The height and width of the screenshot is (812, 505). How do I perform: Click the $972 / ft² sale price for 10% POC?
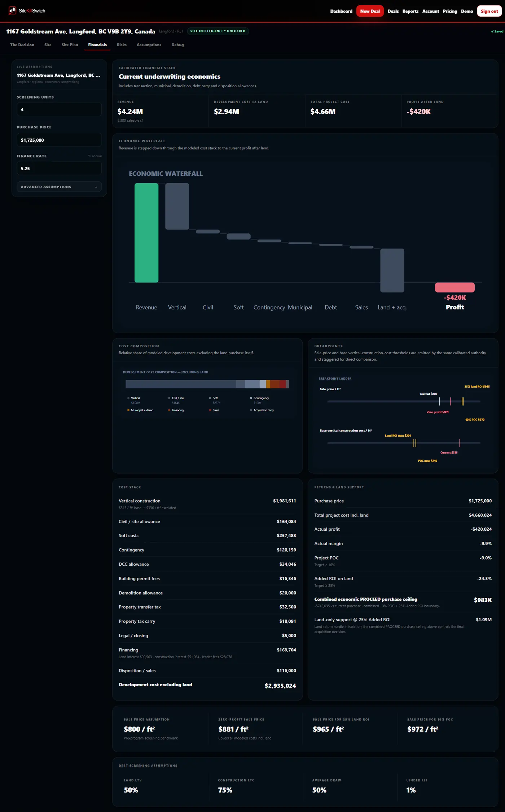click(422, 729)
